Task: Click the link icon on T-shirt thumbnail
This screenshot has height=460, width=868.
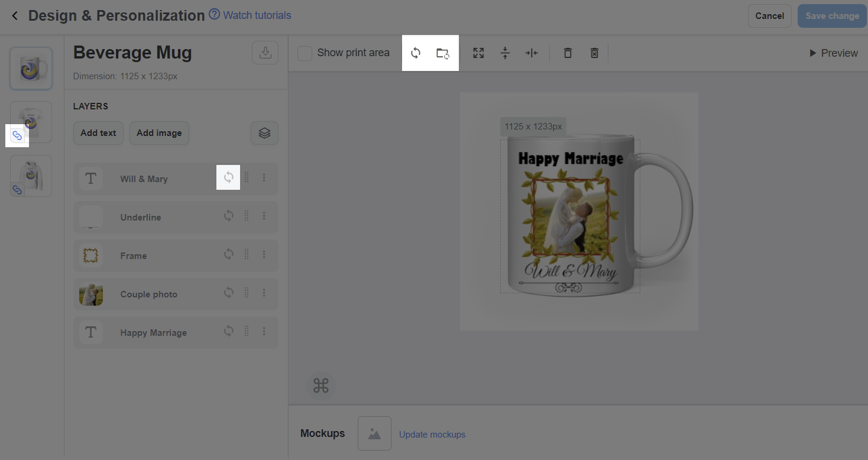Action: pyautogui.click(x=17, y=136)
